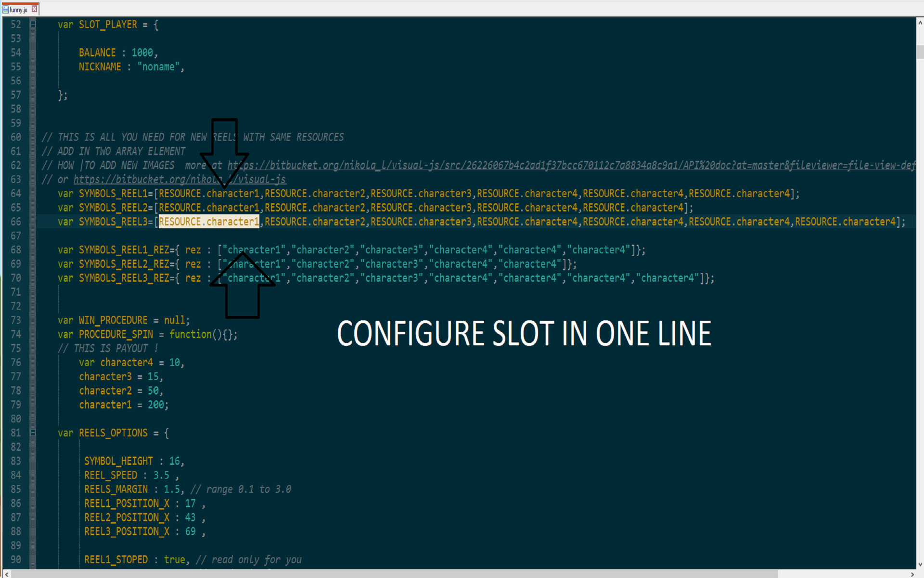Collapse the SLOT_PLAYER code block fold marker
Viewport: 924px width, 578px height.
coord(33,24)
